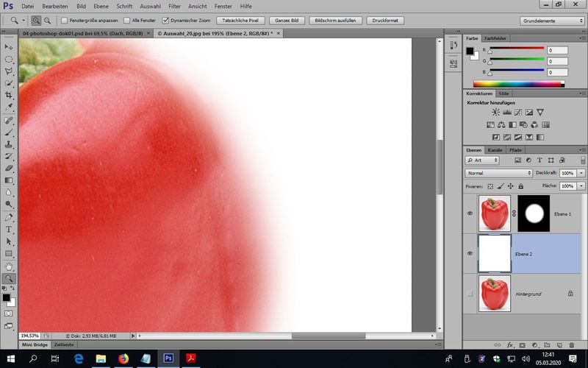
Task: Click the layer mask thumbnail on Ebene 1
Action: (534, 213)
